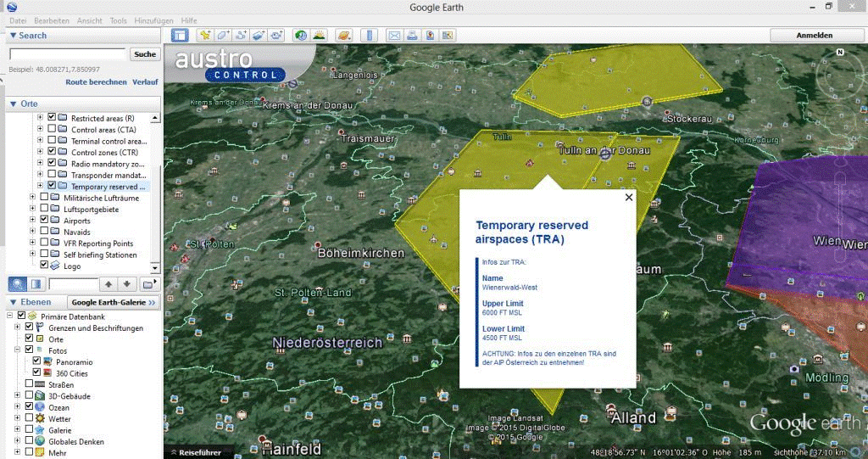Open Google Earth-Galerie button
Image resolution: width=868 pixels, height=459 pixels.
click(114, 302)
